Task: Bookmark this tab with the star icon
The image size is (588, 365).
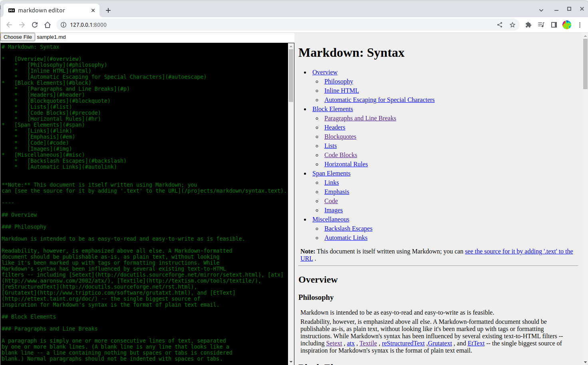Action: [x=513, y=25]
